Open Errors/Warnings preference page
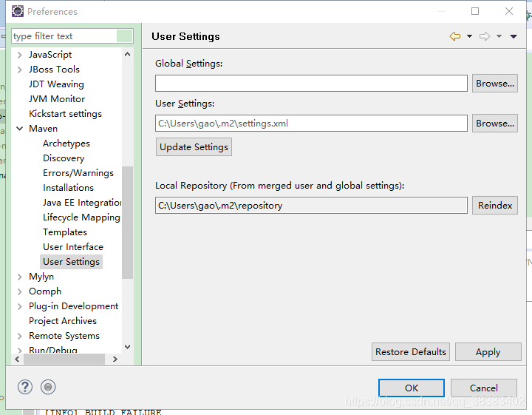532x415 pixels. point(78,173)
